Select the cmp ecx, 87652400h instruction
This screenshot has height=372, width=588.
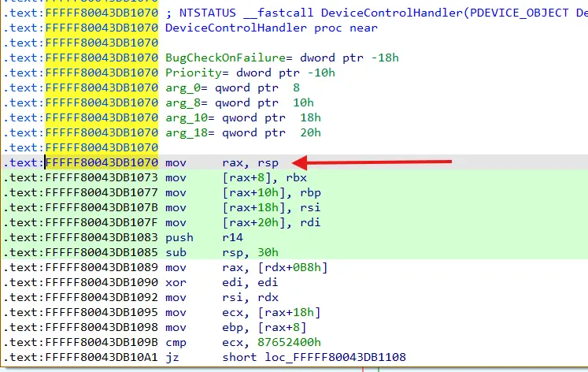(243, 342)
